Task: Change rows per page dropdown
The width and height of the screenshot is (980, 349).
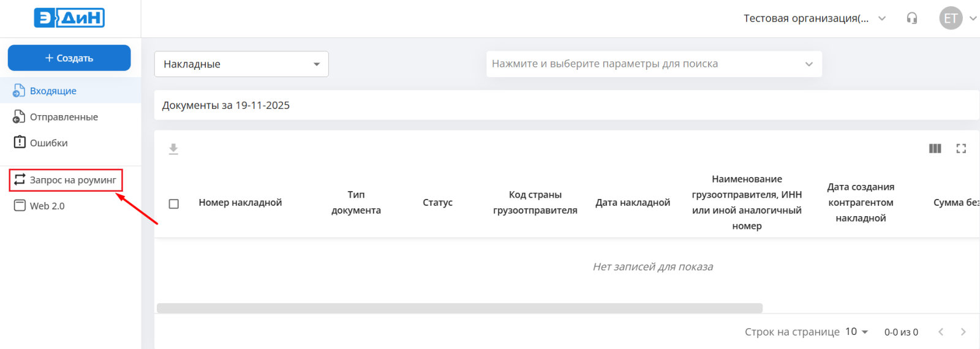Action: [857, 332]
